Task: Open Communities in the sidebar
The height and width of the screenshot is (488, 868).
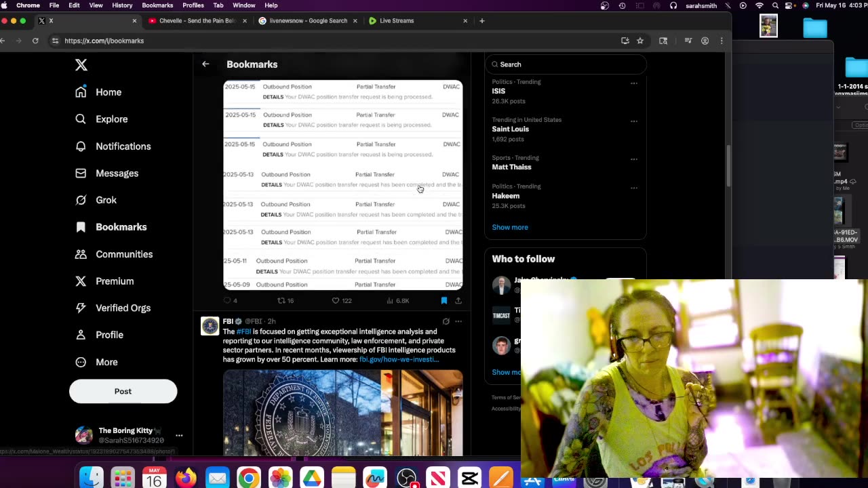Action: (114, 254)
